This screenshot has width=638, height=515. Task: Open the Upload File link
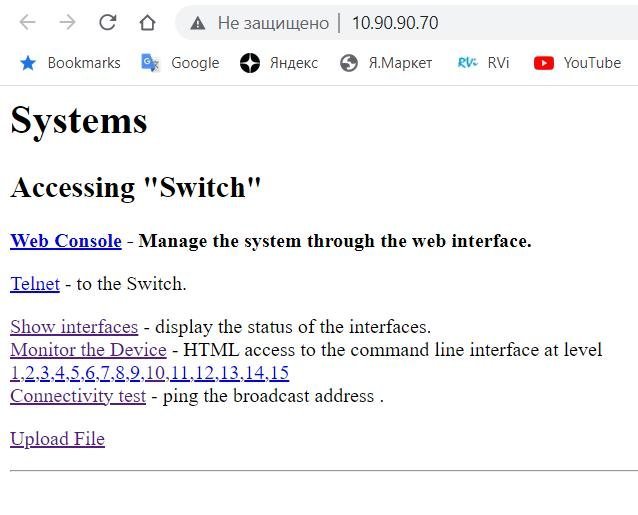coord(57,439)
